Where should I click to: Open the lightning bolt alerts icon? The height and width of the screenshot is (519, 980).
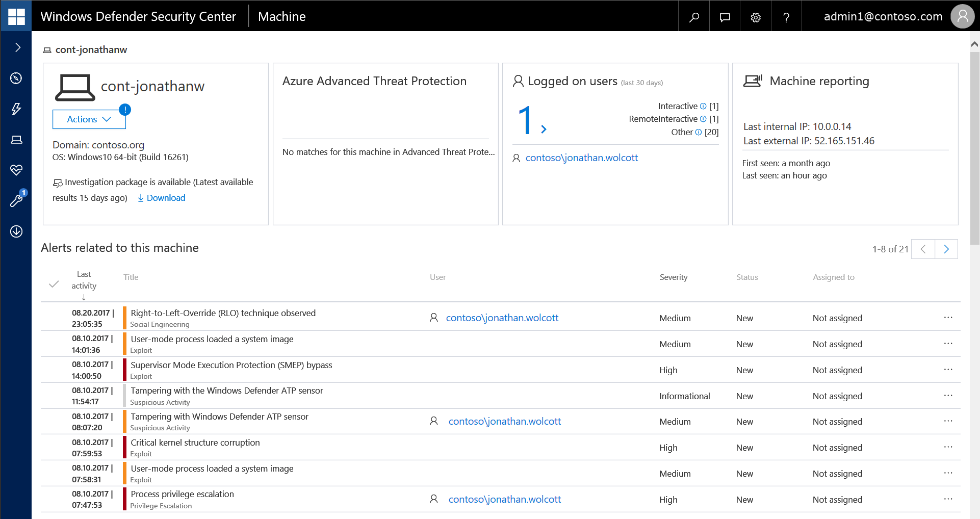click(x=16, y=109)
